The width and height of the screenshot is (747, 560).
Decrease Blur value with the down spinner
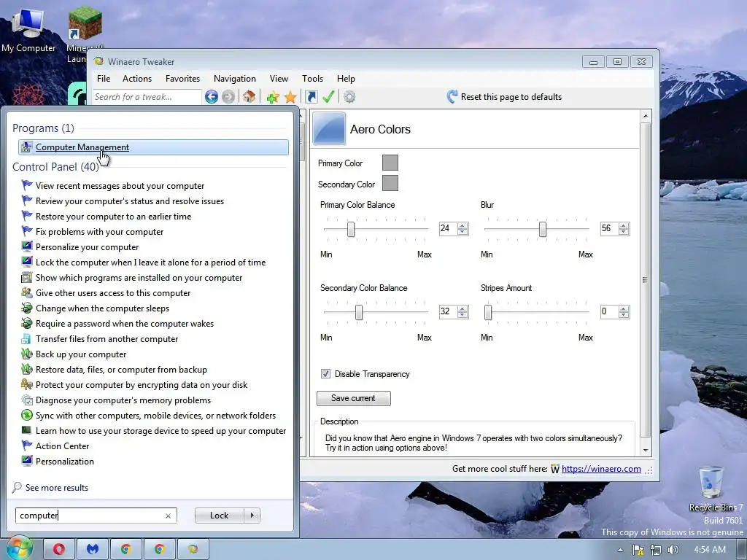tap(623, 232)
